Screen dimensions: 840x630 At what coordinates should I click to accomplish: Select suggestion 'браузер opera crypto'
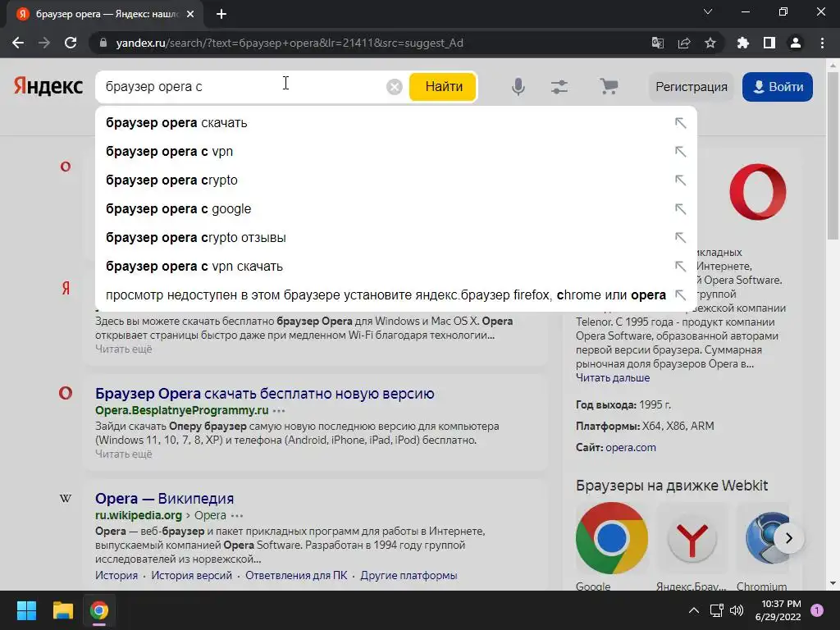tap(396, 180)
